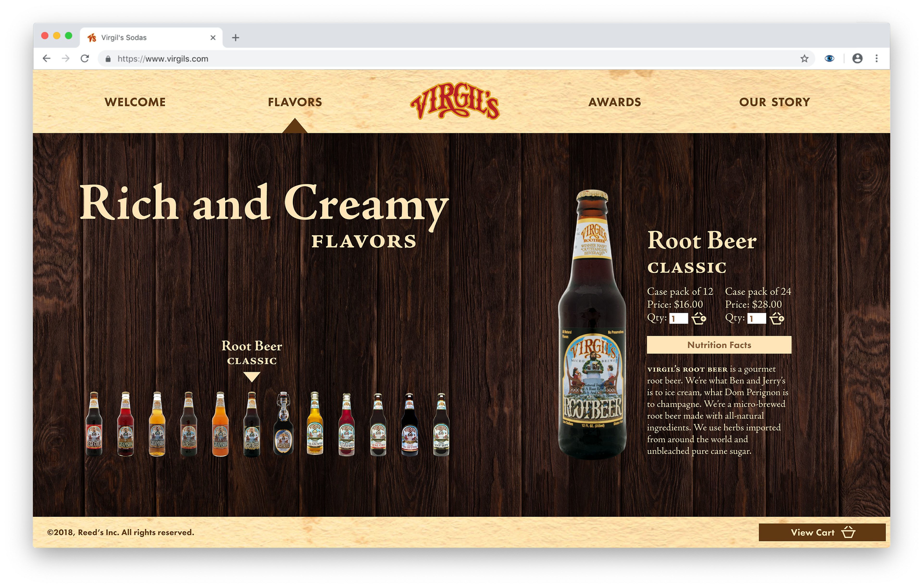Add the 12-pack case to cart
Image resolution: width=923 pixels, height=588 pixels.
click(699, 318)
